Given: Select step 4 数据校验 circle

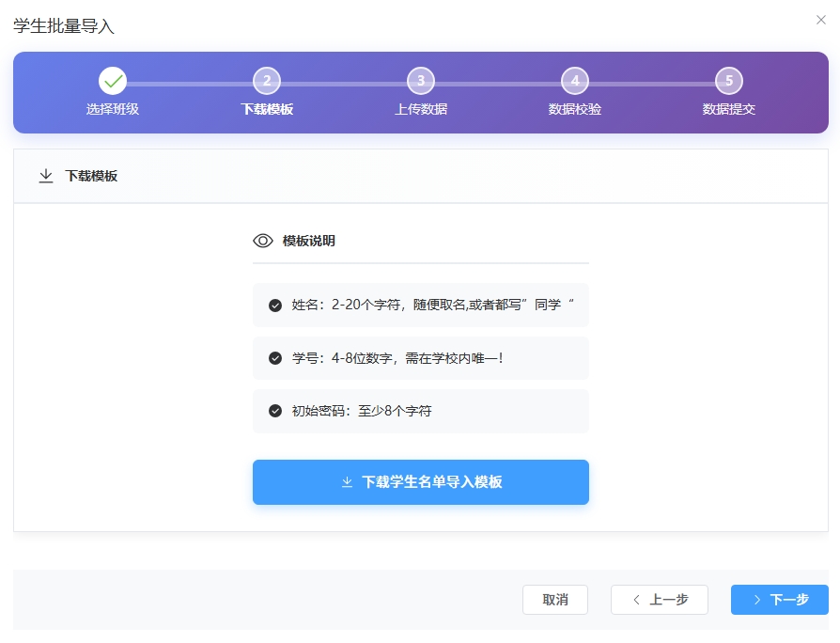Looking at the screenshot, I should [x=575, y=81].
